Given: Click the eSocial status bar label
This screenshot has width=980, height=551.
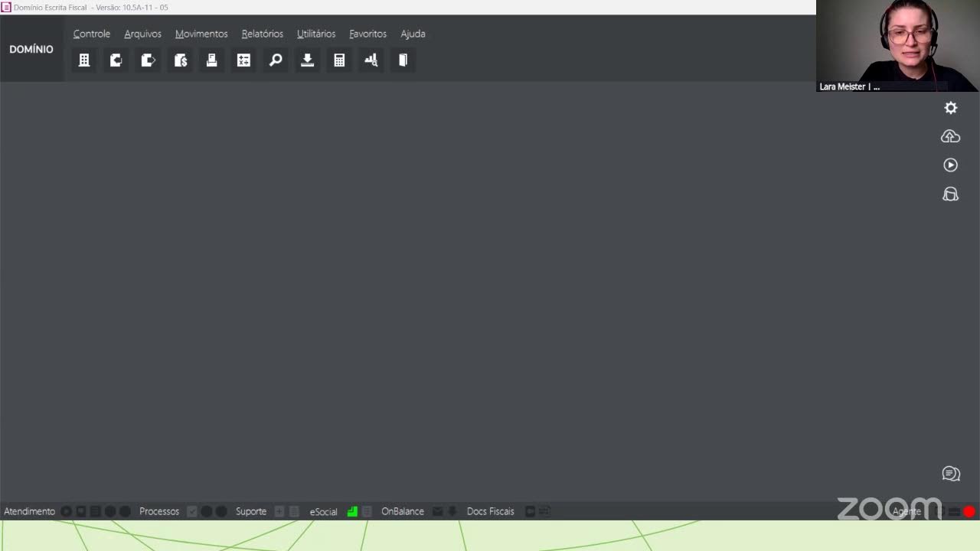Looking at the screenshot, I should tap(323, 511).
